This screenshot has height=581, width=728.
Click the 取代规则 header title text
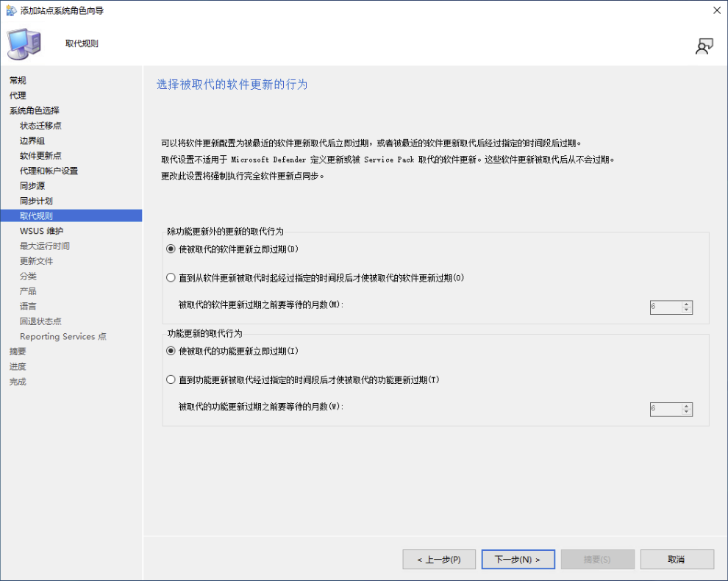pos(82,43)
